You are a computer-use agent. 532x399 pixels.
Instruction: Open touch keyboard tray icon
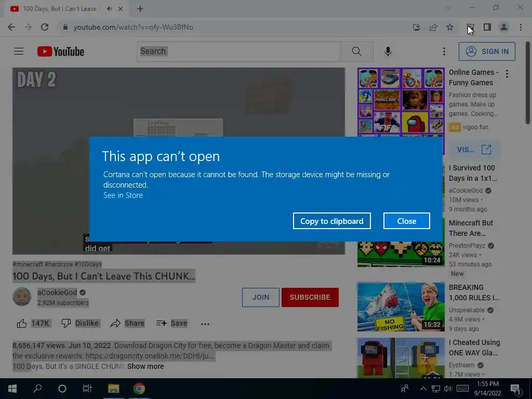pos(462,389)
